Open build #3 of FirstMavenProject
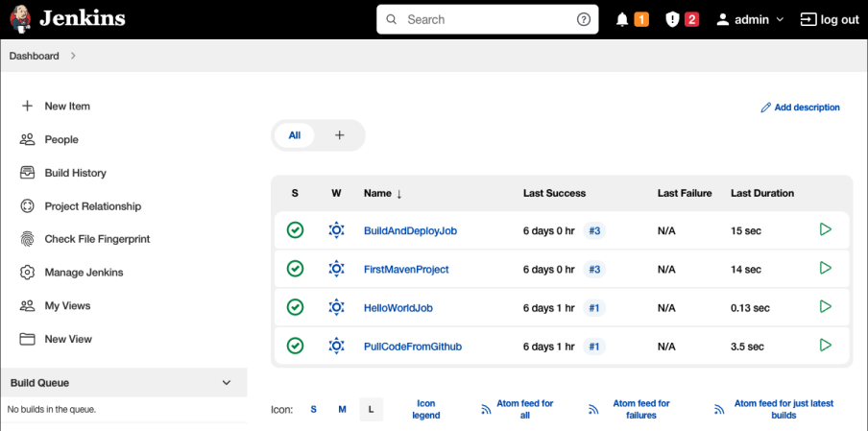The width and height of the screenshot is (868, 431). (x=594, y=270)
